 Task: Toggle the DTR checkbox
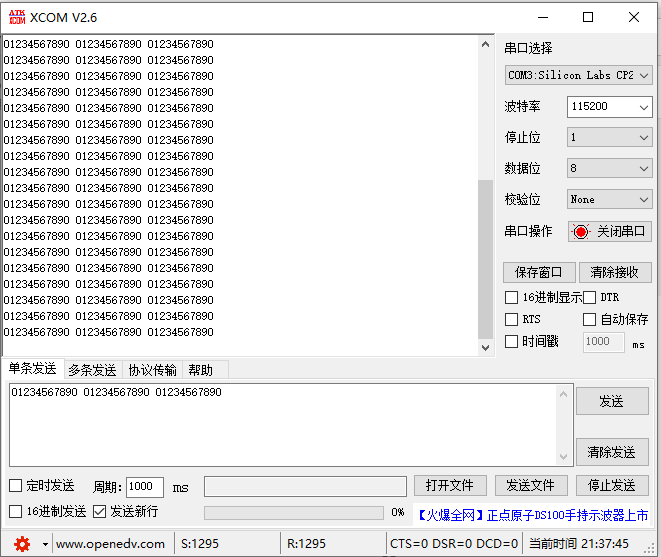(x=589, y=297)
